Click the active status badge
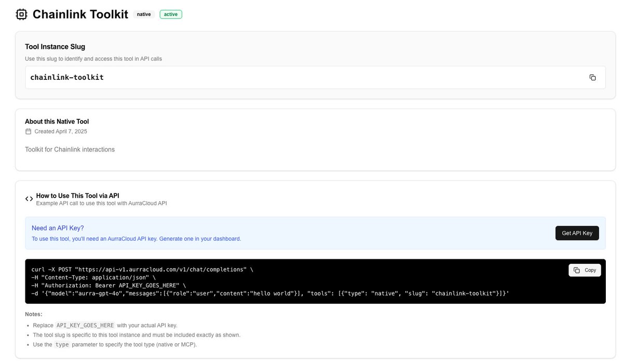The image size is (623, 364). click(x=171, y=15)
